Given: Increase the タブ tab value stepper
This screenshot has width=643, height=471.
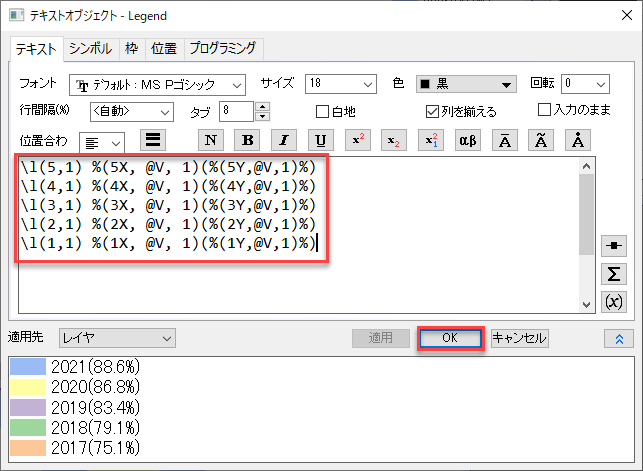Looking at the screenshot, I should [x=262, y=107].
